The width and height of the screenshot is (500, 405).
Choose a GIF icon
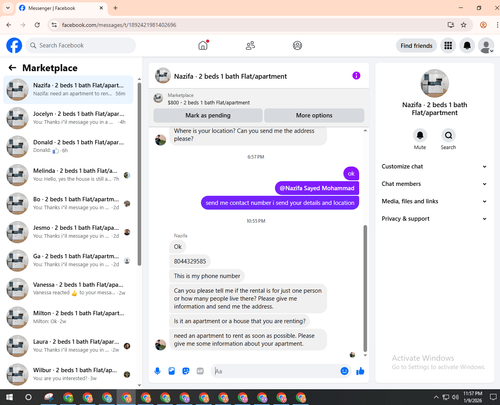[200, 371]
